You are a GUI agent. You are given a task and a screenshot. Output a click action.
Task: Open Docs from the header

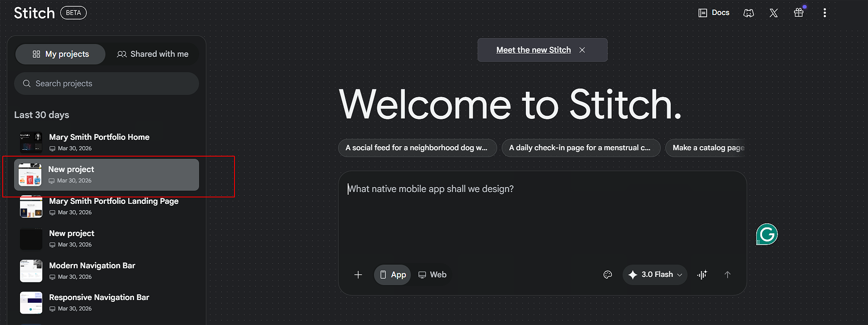click(714, 13)
